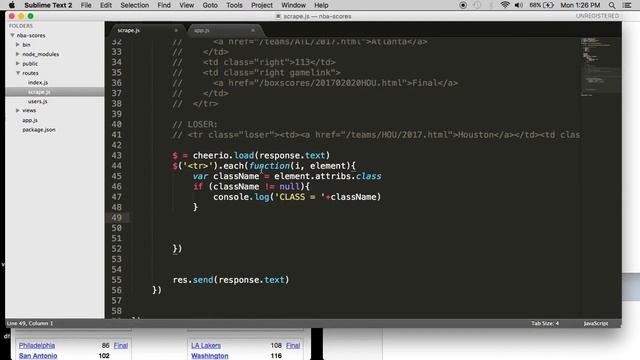Open the Edit menu
Viewport: 640px width, 360px height.
click(106, 5)
